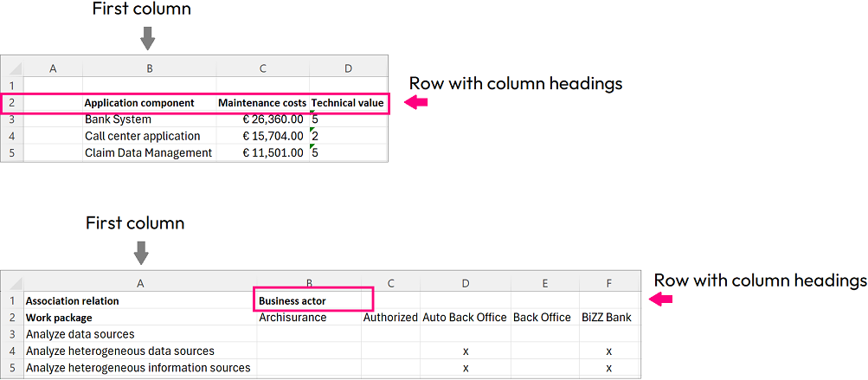Click the gray down arrow above the bottom spreadsheet

tap(141, 252)
